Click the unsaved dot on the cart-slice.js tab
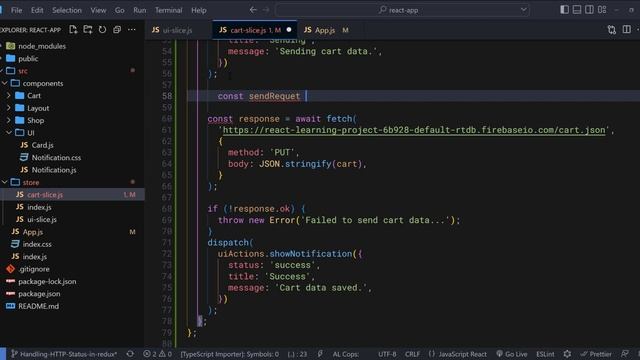Viewport: 640px width, 360px height. (x=289, y=30)
